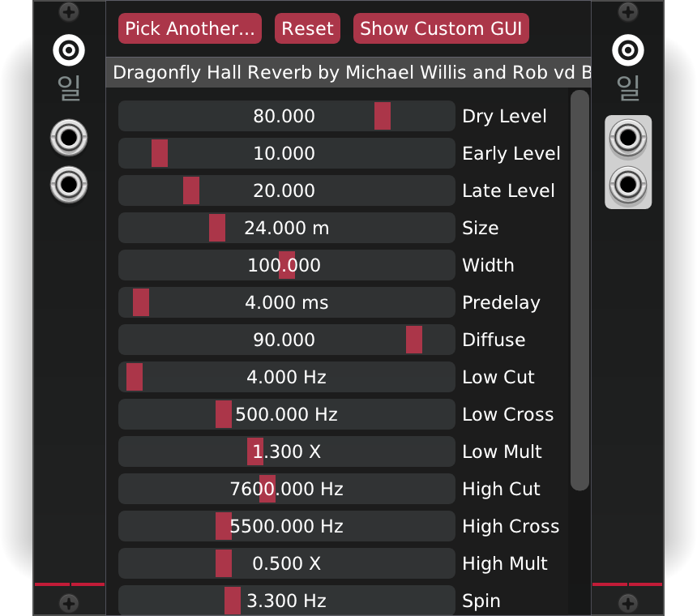Select the top input jack on the left panel

69,138
